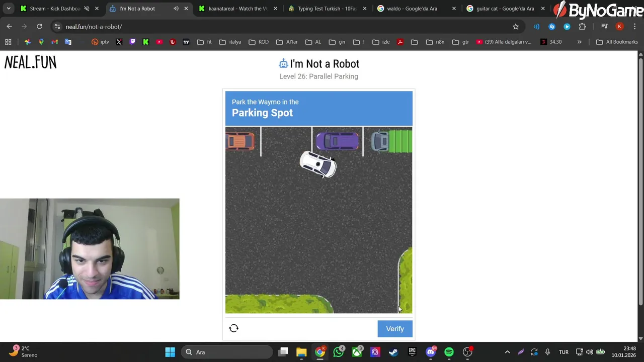Viewport: 644px width, 362px height.
Task: Show hidden system tray icons
Action: pyautogui.click(x=507, y=352)
